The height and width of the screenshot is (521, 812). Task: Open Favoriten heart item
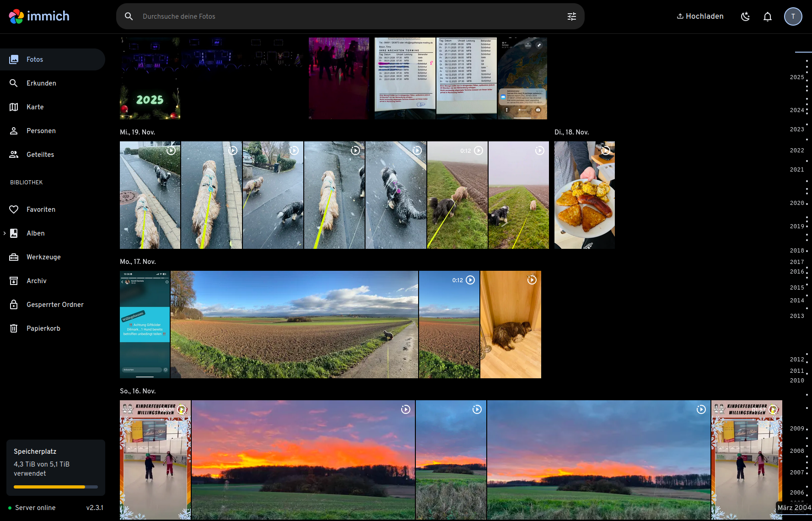pos(41,209)
